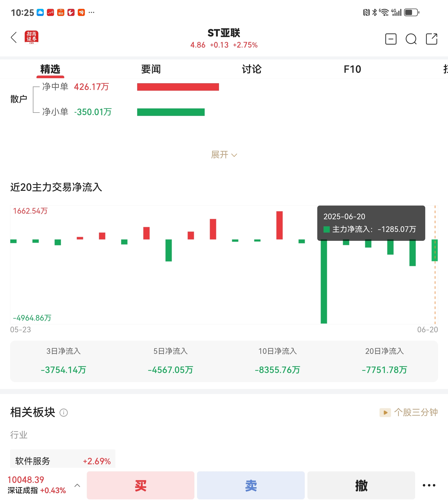Tap the Wi-Fi status icon
Viewport: 448px width, 503px height.
[384, 12]
